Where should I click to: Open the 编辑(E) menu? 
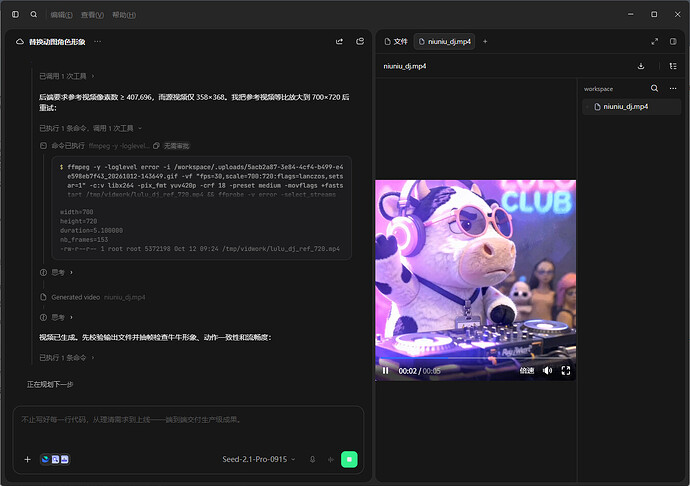[x=61, y=15]
